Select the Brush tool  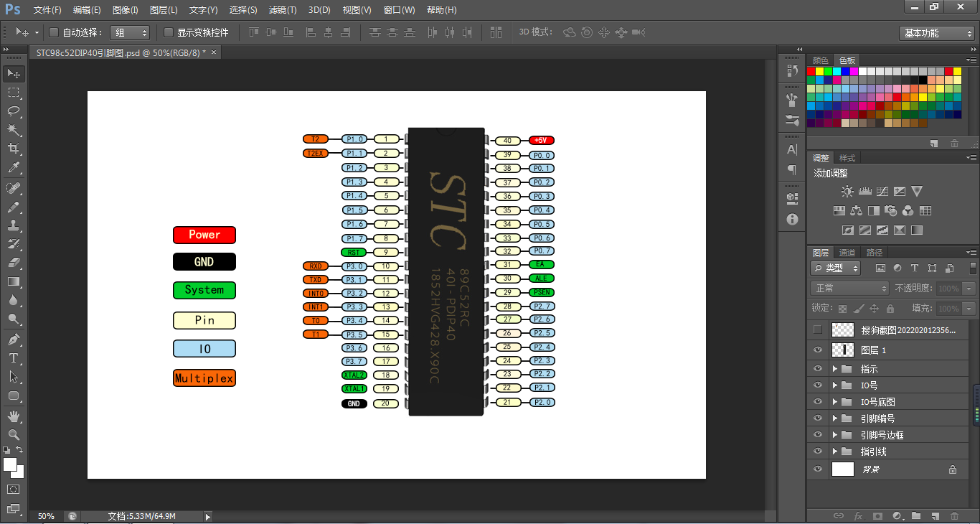point(14,207)
